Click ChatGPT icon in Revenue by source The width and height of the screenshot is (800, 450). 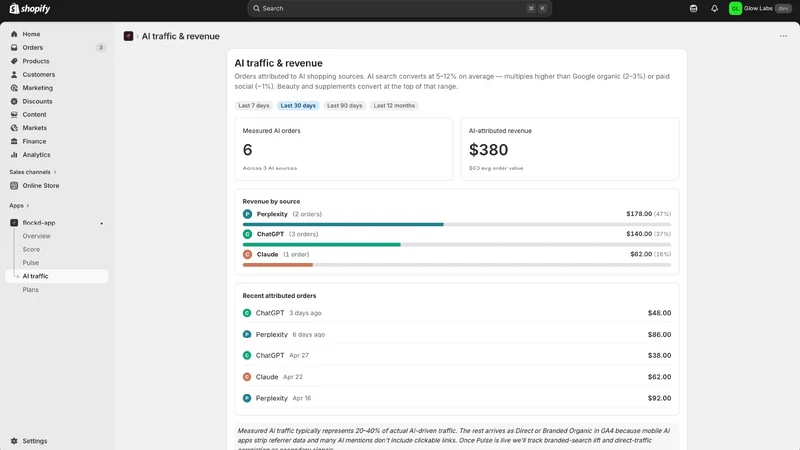pyautogui.click(x=247, y=234)
